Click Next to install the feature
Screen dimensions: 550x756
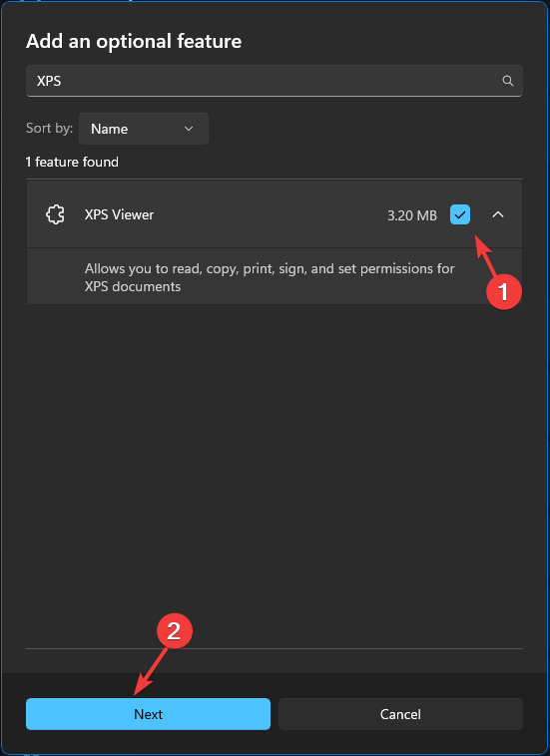[148, 714]
